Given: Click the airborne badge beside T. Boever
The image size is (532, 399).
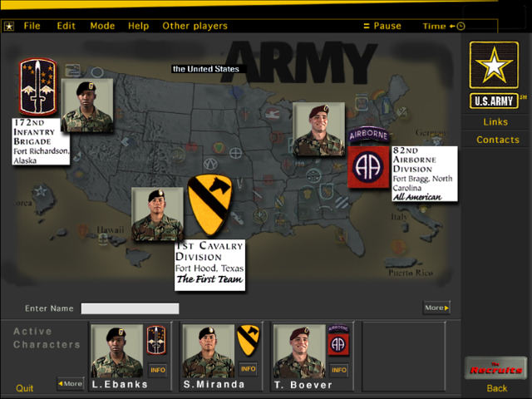Looking at the screenshot, I should click(x=338, y=340).
